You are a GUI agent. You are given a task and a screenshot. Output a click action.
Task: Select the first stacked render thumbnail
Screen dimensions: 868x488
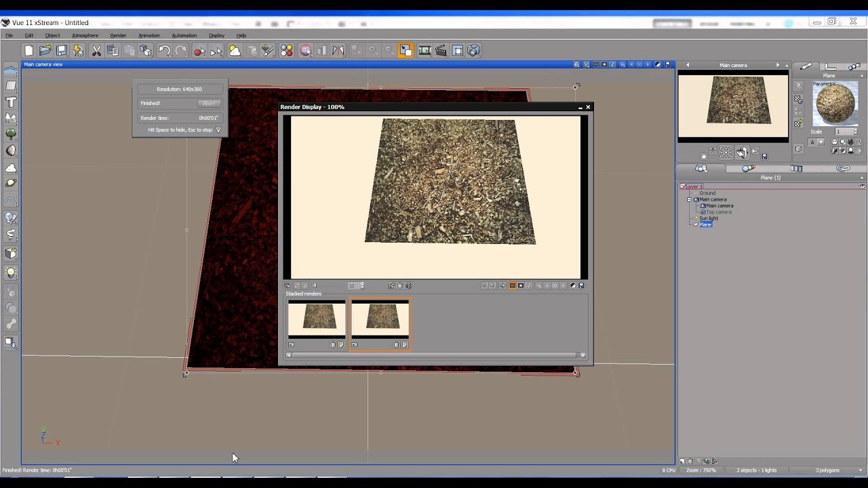[x=317, y=319]
